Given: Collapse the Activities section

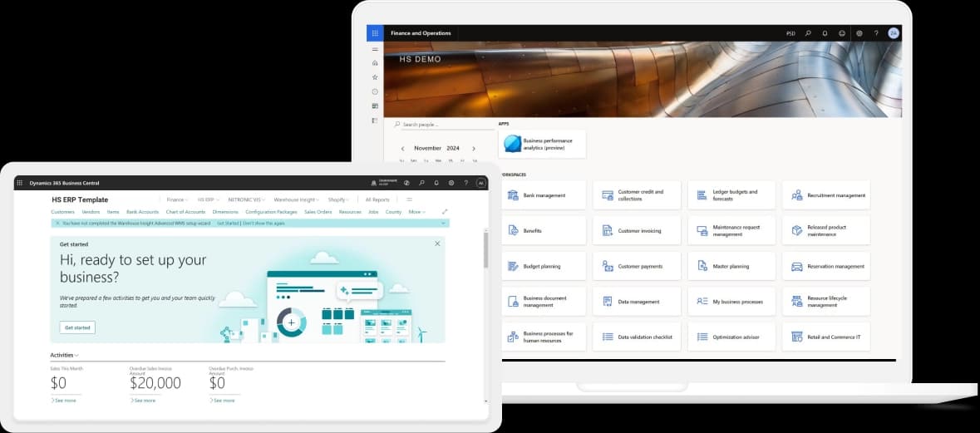Looking at the screenshot, I should click(65, 355).
